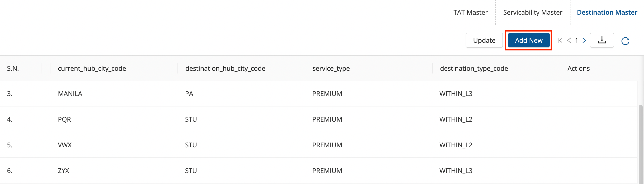Click the Add New button
This screenshot has width=644, height=184.
(x=528, y=40)
